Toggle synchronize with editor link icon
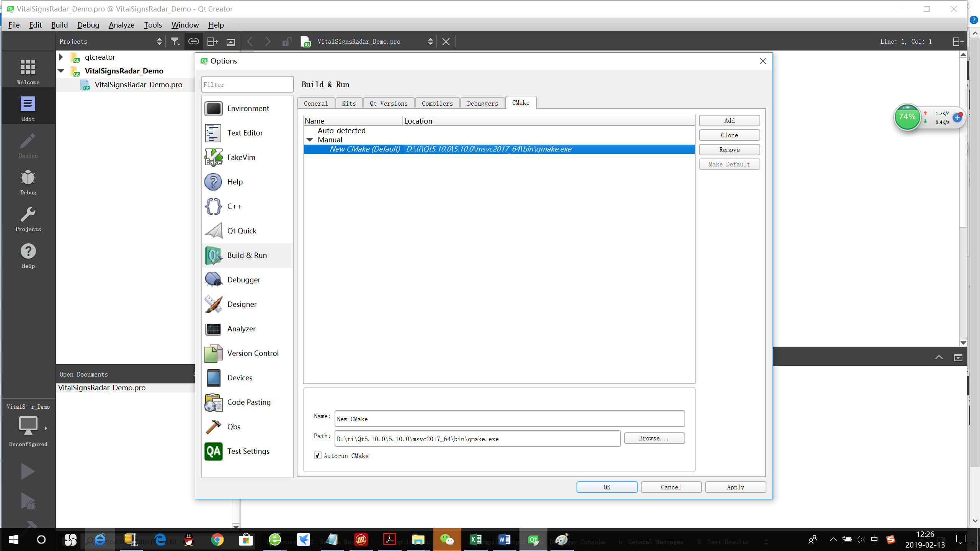This screenshot has height=551, width=980. tap(193, 41)
